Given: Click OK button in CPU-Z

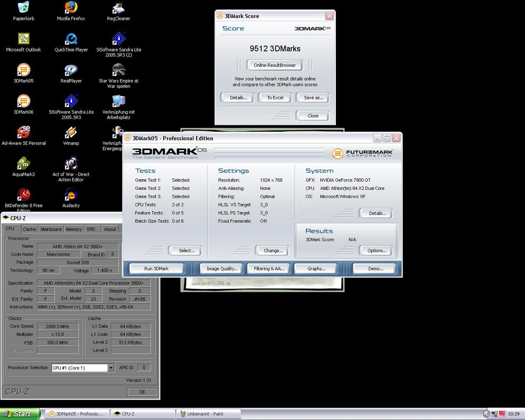Looking at the screenshot, I should [142, 392].
